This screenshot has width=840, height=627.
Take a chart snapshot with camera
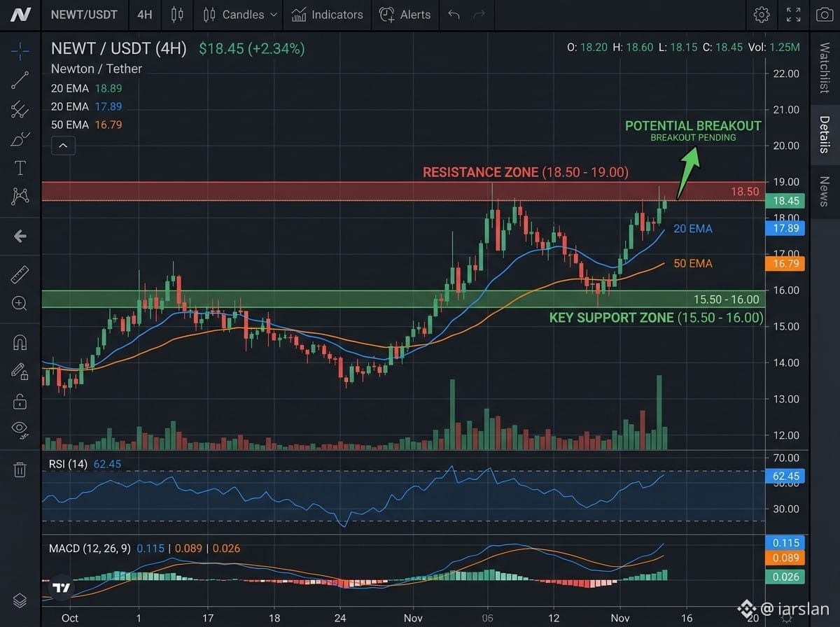click(825, 14)
